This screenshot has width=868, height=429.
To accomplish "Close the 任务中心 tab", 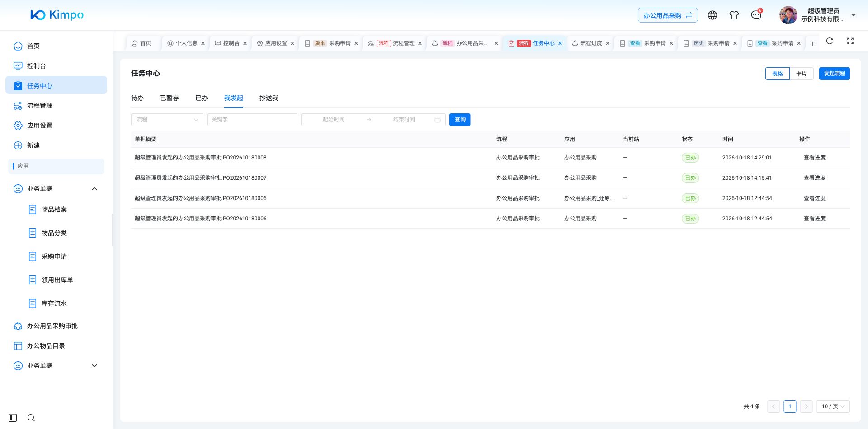I will pyautogui.click(x=560, y=43).
